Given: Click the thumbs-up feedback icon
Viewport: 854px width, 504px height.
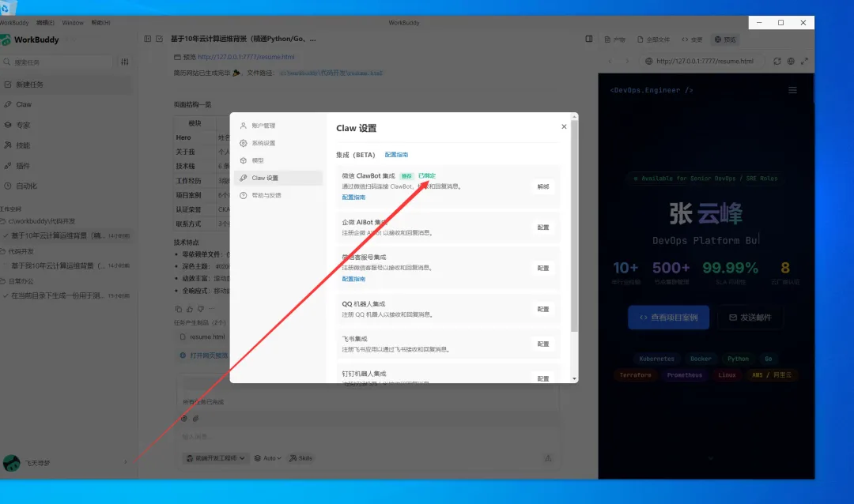Looking at the screenshot, I should 190,309.
